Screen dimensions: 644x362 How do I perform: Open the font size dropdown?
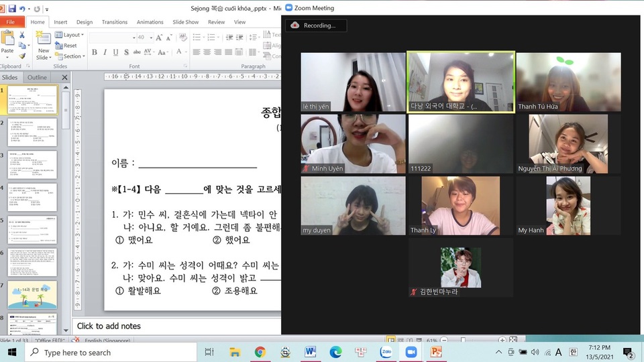tap(150, 38)
